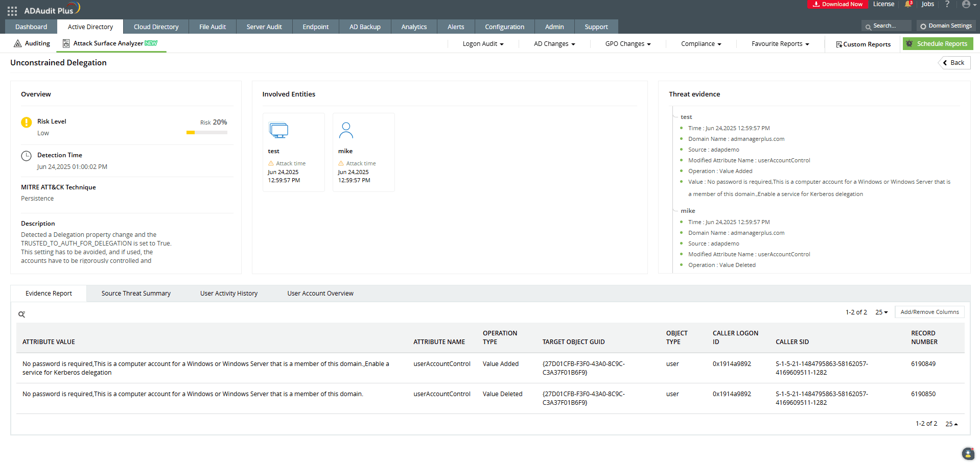Change rows per page from 25
The height and width of the screenshot is (463, 980).
(x=881, y=312)
